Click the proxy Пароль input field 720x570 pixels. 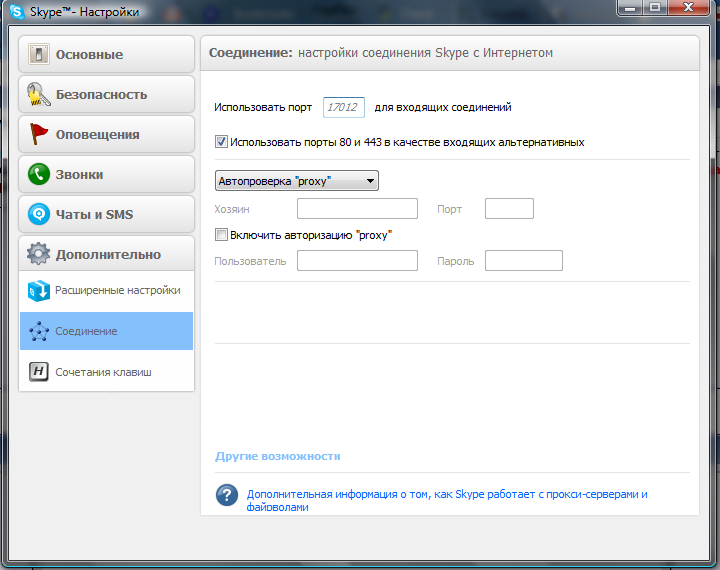coord(523,261)
